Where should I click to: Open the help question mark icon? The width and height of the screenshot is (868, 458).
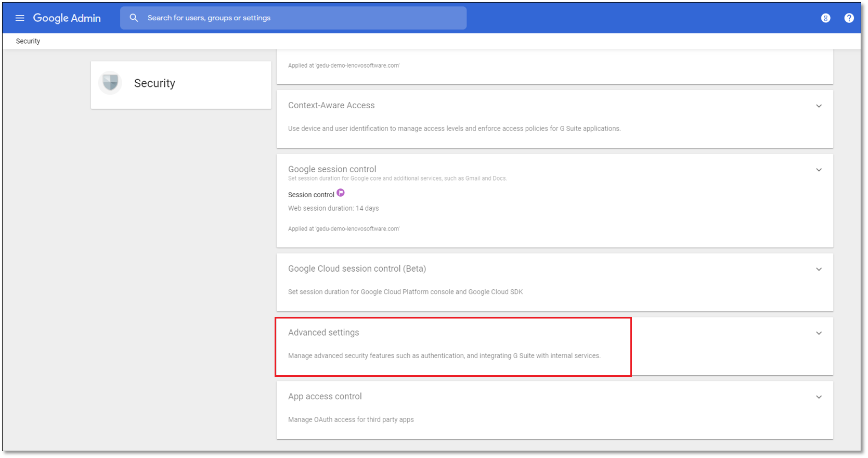(849, 18)
